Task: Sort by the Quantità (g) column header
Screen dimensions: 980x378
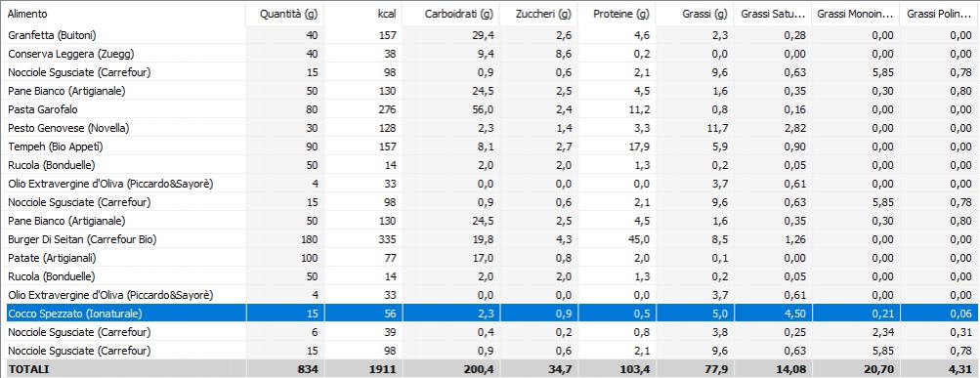Action: pyautogui.click(x=285, y=14)
